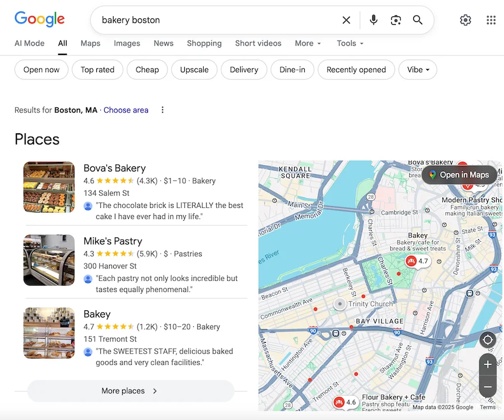Open the Vibe filter dropdown
Viewport: 504px width, 420px height.
(418, 69)
